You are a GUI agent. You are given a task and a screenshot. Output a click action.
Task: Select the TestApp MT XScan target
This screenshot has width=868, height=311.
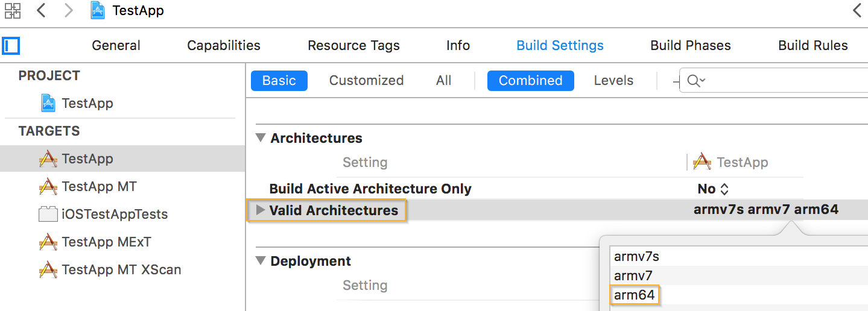121,270
